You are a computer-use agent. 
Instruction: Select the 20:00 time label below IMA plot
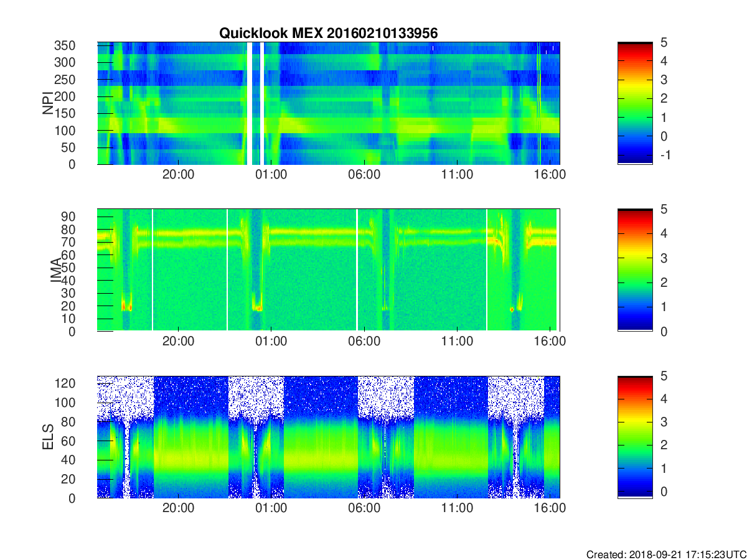pos(179,343)
